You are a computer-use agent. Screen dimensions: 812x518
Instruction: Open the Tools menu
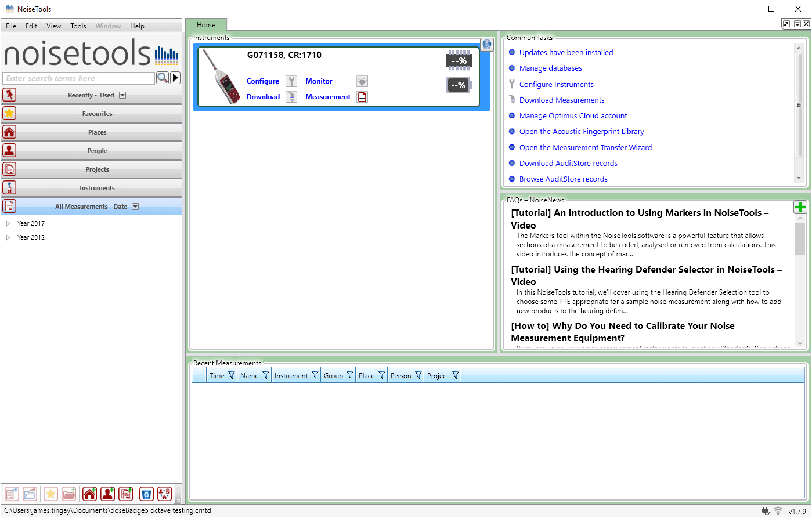[x=78, y=26]
